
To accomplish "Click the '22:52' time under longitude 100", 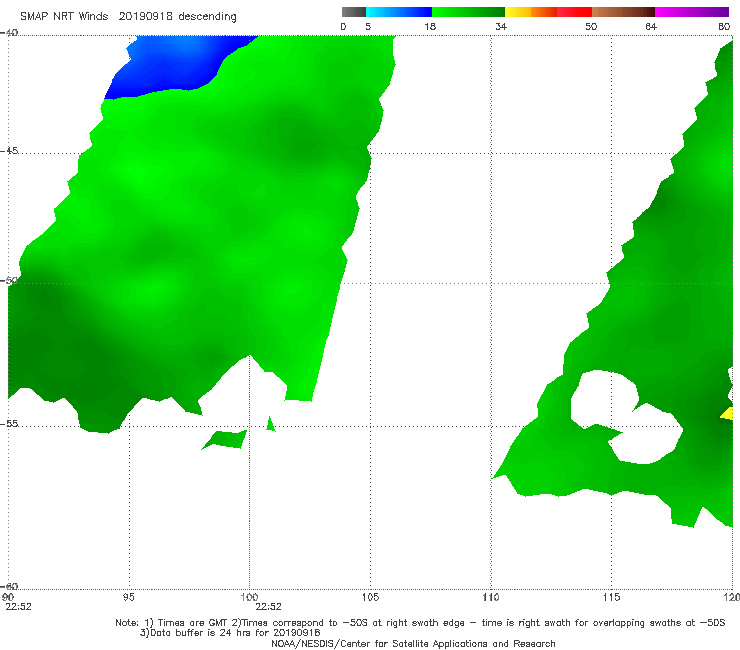I will [268, 607].
